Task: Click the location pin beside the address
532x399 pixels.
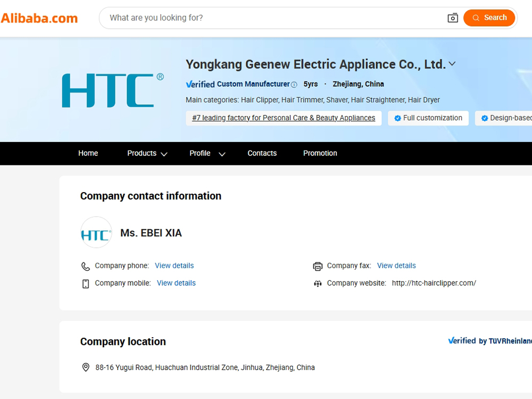Action: [x=86, y=367]
